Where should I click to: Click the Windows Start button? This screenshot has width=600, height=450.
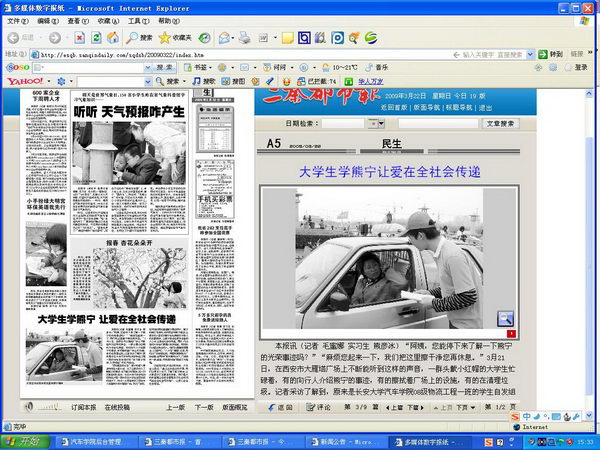click(x=22, y=441)
